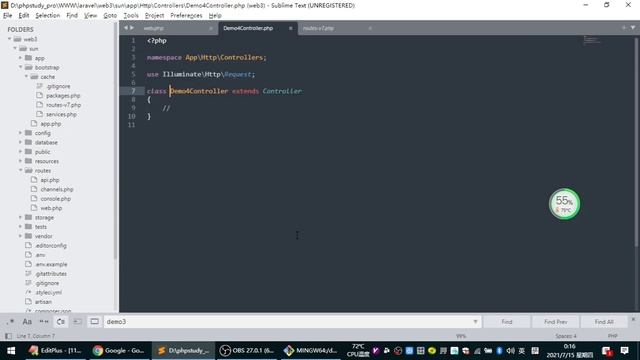Expand the config folder
Image resolution: width=640 pixels, height=360 pixels.
tap(20, 133)
